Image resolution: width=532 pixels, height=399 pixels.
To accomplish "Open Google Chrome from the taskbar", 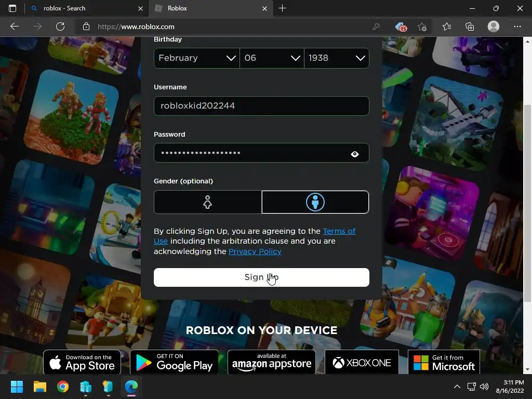I will pyautogui.click(x=63, y=387).
